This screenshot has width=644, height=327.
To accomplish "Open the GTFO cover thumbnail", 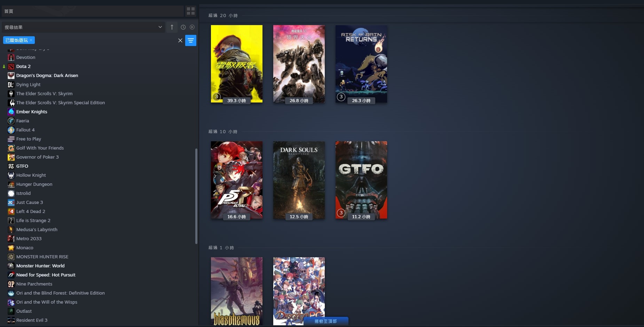I will click(x=361, y=180).
